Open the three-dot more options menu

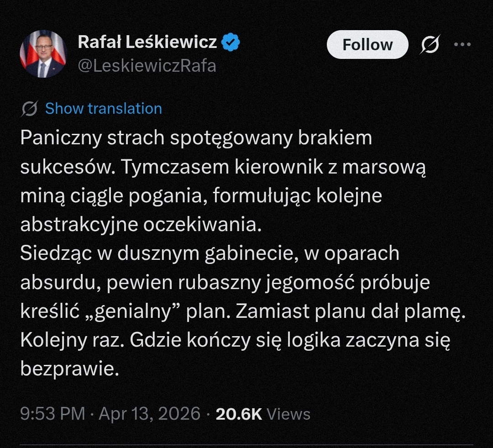pyautogui.click(x=462, y=45)
